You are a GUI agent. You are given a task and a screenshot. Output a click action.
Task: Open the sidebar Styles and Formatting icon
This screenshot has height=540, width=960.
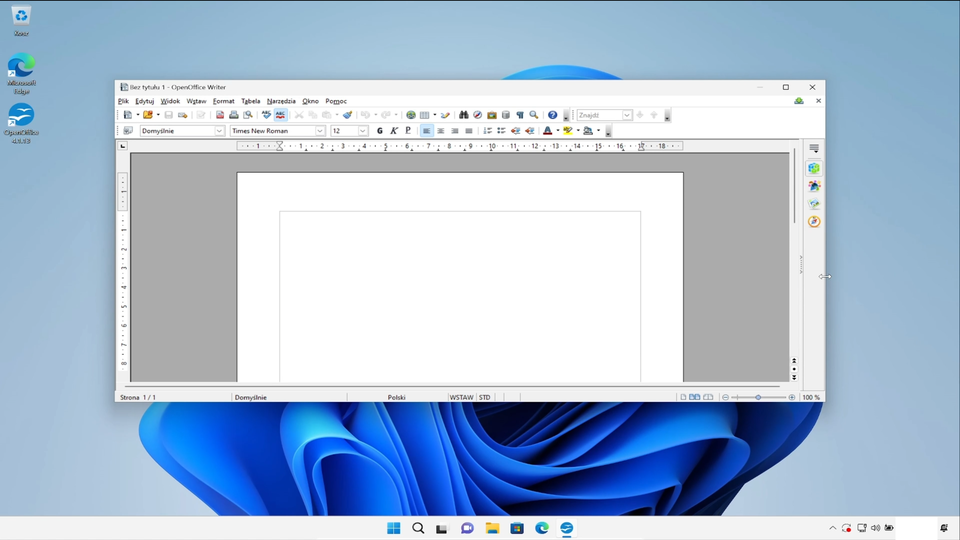pos(814,186)
